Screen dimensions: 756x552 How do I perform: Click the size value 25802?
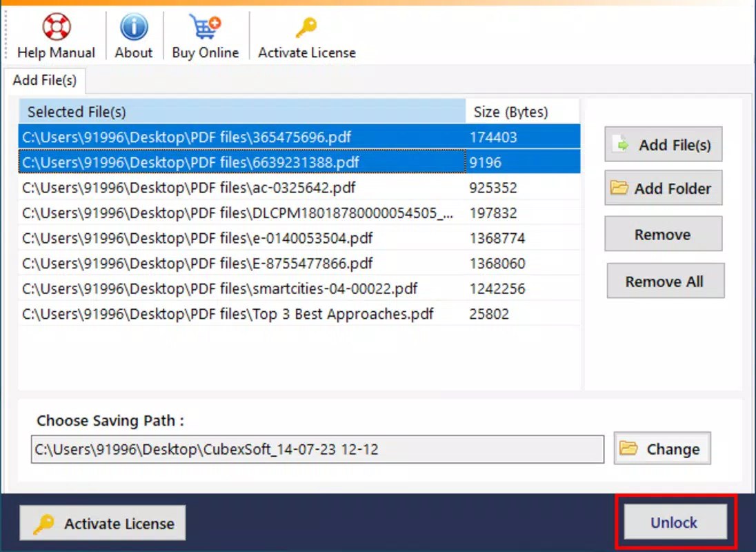489,315
